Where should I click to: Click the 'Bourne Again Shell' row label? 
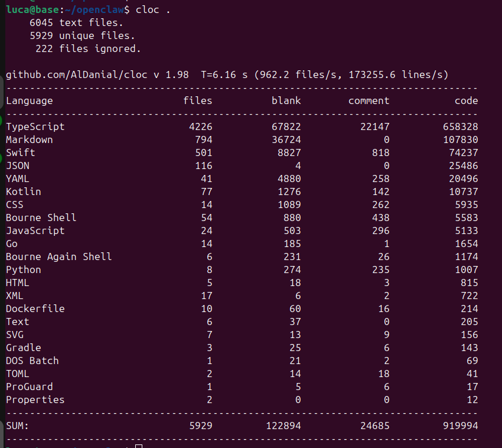(x=59, y=257)
